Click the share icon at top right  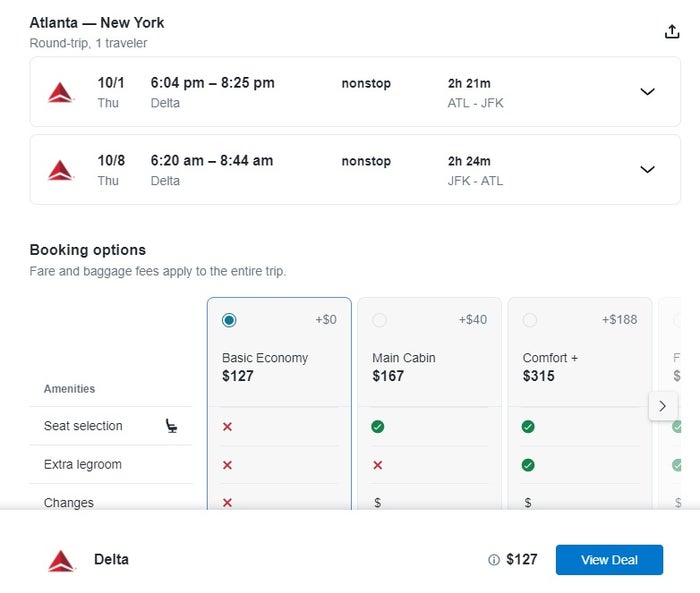click(x=672, y=31)
